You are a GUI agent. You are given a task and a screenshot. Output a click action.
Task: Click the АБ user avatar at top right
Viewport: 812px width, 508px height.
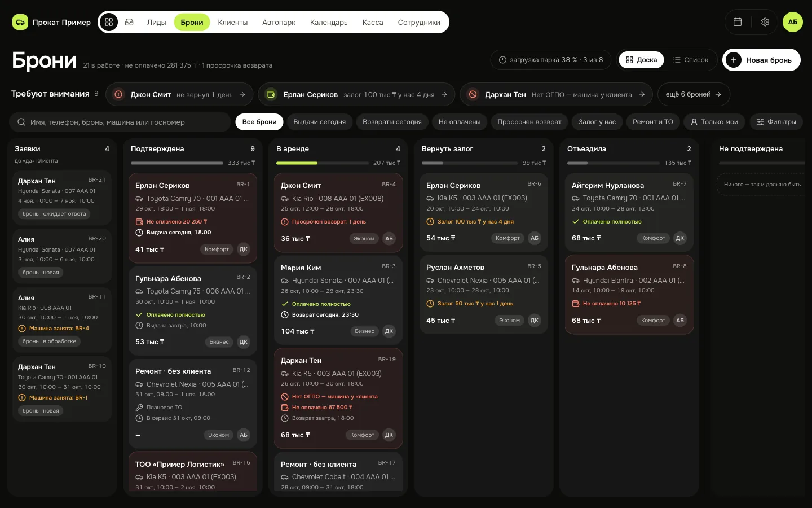(x=793, y=22)
